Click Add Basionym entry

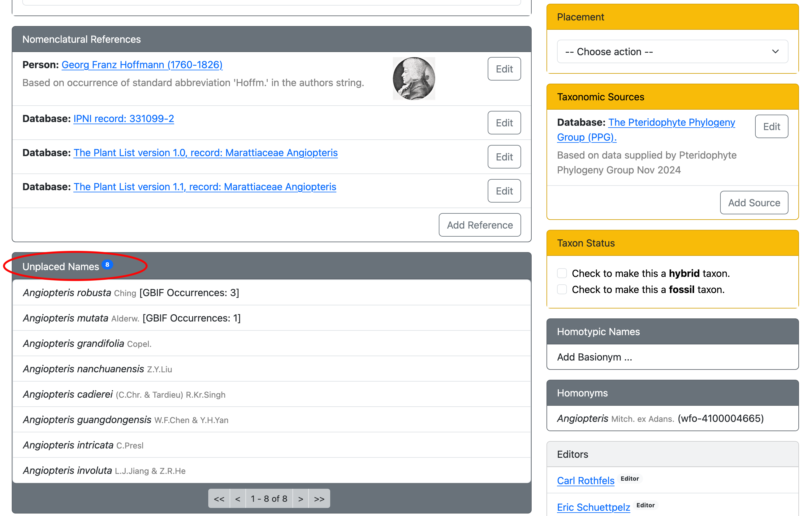pos(594,357)
